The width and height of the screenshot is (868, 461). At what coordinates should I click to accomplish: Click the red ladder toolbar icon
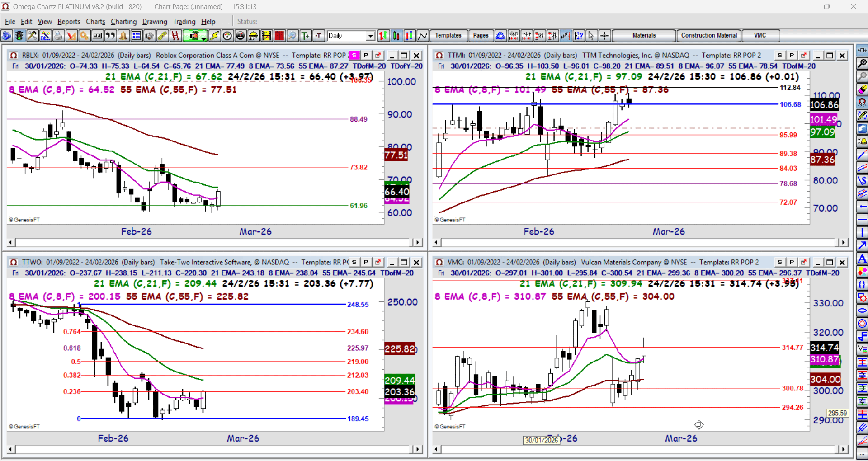(x=175, y=36)
